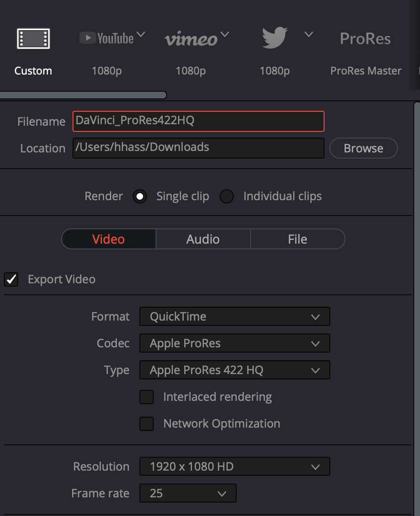Open Vimeo preset options chevron
The height and width of the screenshot is (516, 420).
pos(225,35)
